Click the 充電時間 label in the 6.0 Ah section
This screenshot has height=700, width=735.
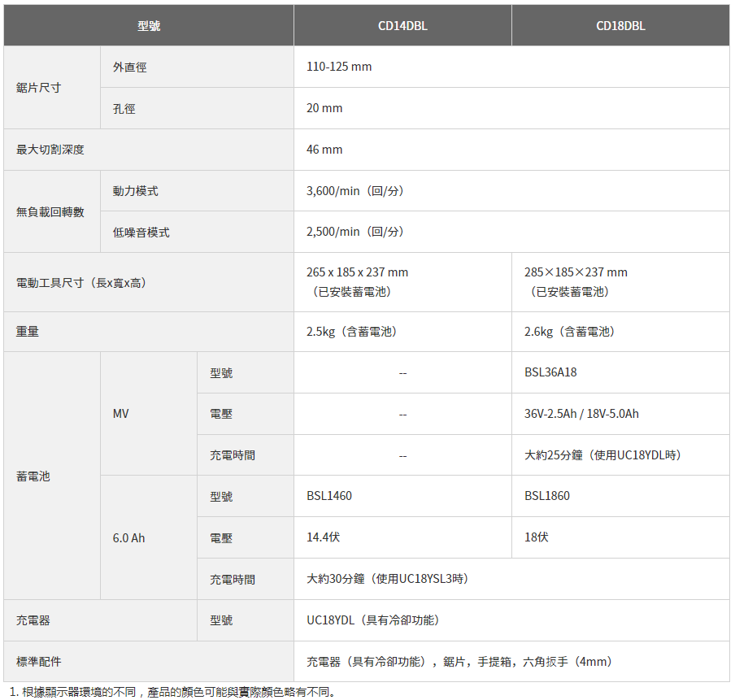[x=233, y=580]
